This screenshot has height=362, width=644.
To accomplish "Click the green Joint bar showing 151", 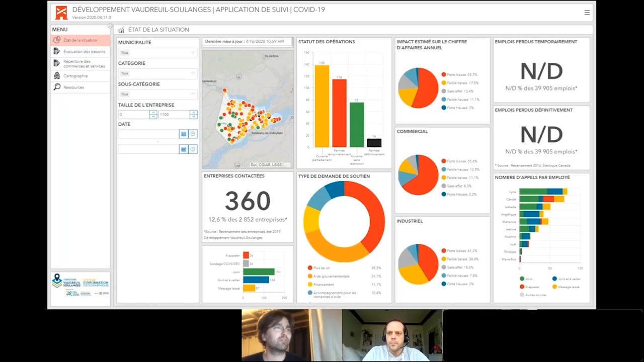I will pos(259,271).
